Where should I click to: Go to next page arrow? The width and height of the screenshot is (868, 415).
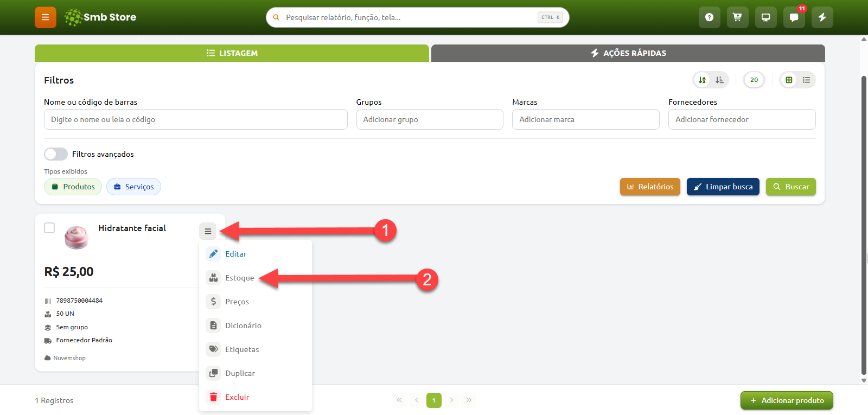click(451, 400)
